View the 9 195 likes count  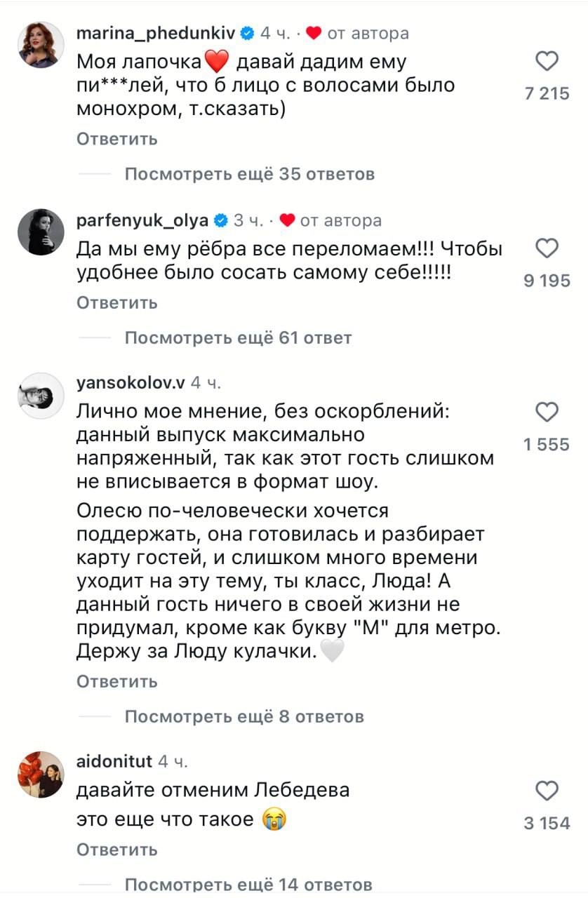tap(547, 282)
